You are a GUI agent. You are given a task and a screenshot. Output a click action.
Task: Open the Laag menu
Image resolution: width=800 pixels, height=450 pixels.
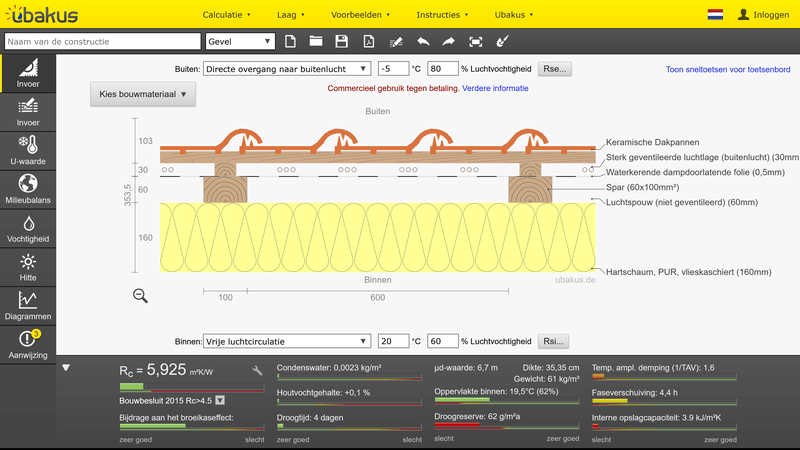(291, 15)
